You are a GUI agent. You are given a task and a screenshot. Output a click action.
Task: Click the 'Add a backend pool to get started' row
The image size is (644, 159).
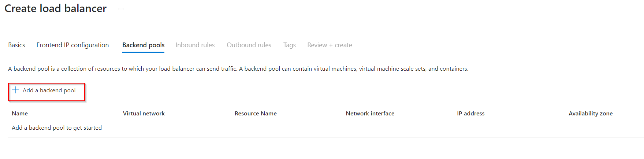326,128
